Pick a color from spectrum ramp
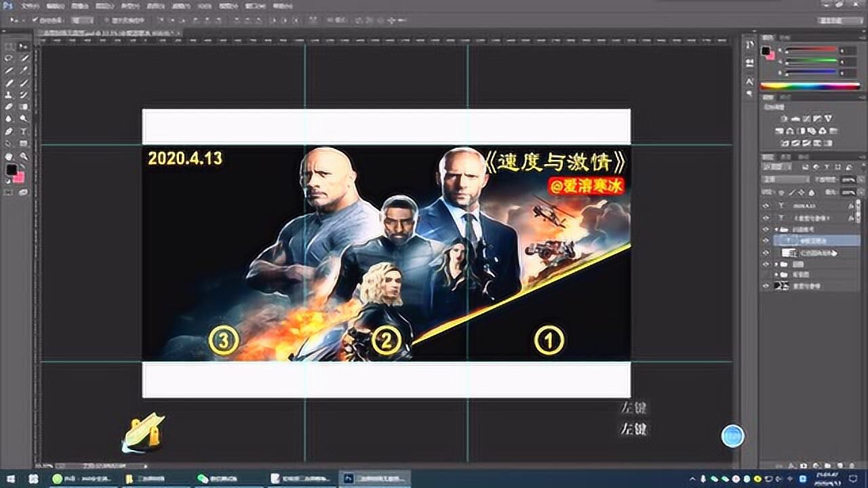868x488 pixels. (x=810, y=86)
